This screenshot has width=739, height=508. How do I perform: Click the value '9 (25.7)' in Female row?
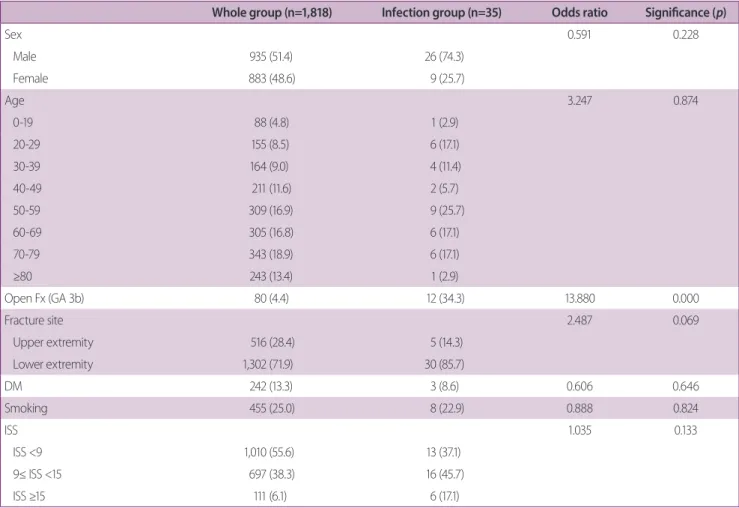447,78
